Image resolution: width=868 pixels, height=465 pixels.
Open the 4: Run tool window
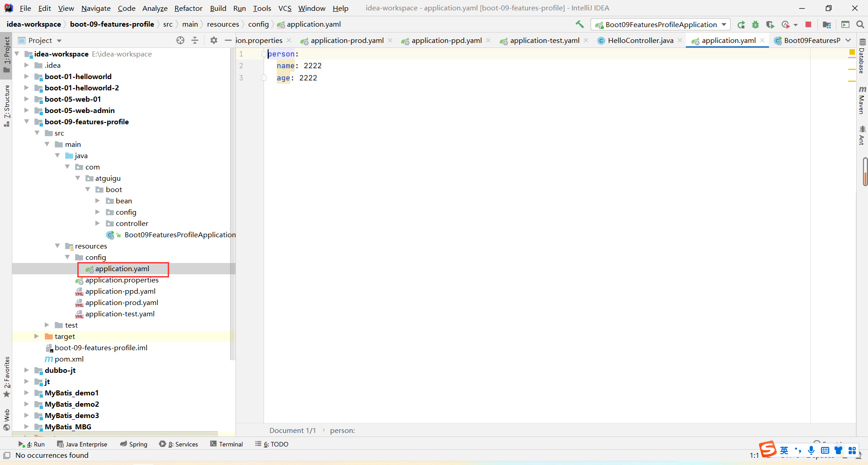(x=31, y=444)
